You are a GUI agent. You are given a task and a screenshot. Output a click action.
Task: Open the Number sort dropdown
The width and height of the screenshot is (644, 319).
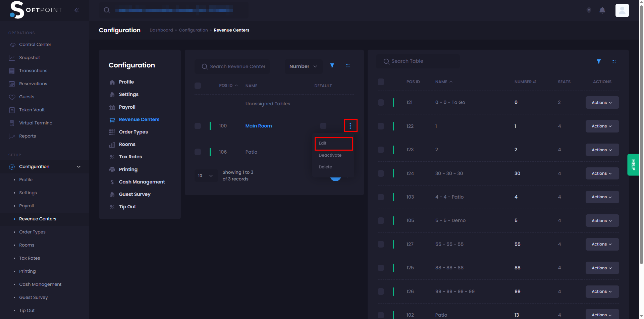click(303, 66)
